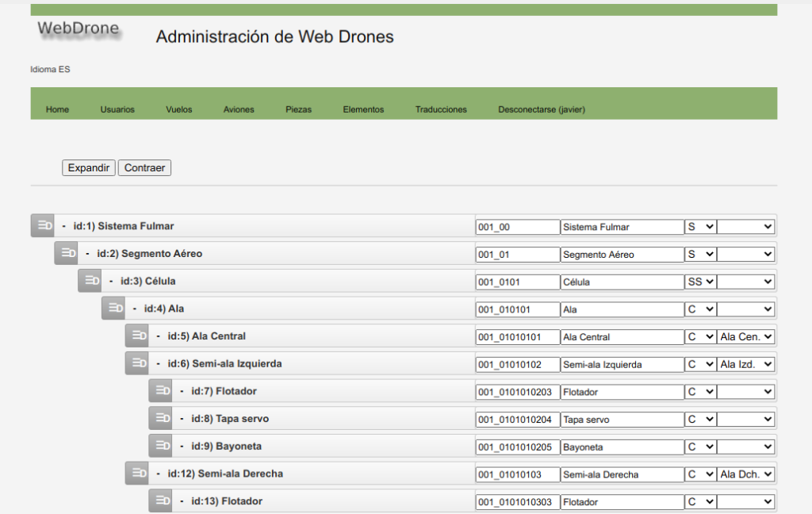The width and height of the screenshot is (812, 514).
Task: Open the SS type dropdown for Célula
Action: coord(700,282)
